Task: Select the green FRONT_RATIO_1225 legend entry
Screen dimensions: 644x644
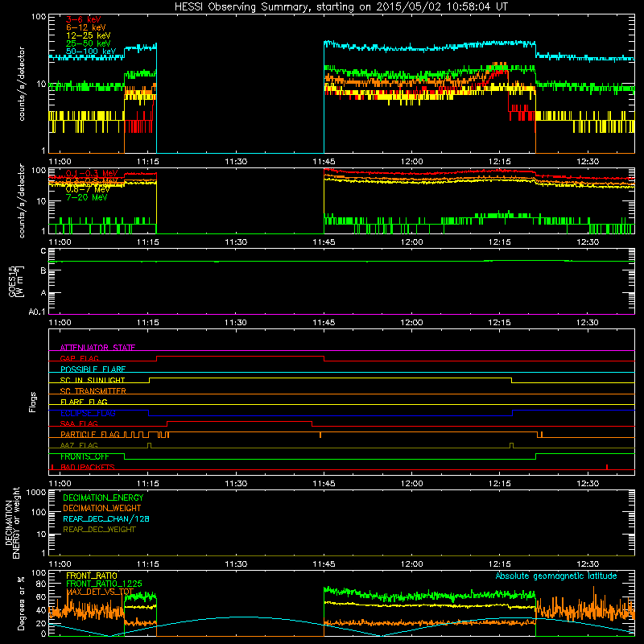Action: tap(104, 584)
